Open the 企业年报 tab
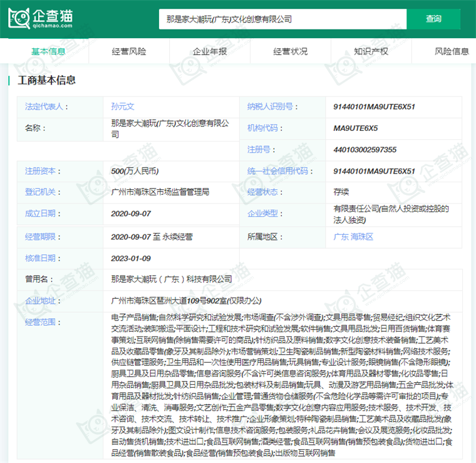The height and width of the screenshot is (463, 476). [x=210, y=51]
